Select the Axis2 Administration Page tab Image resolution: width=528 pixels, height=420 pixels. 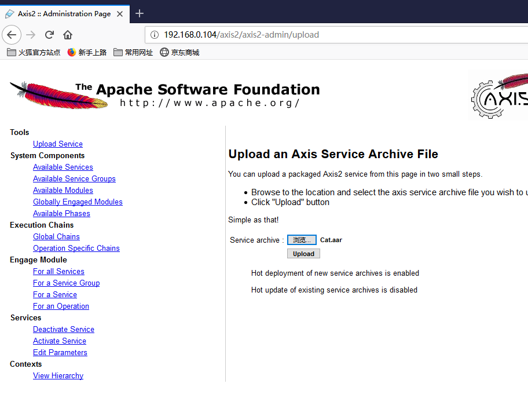64,14
